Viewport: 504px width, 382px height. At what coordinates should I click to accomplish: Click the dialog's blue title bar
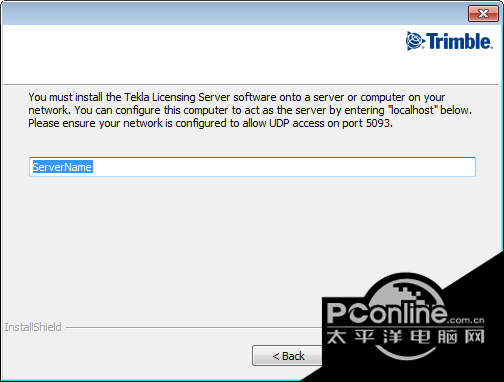click(233, 14)
